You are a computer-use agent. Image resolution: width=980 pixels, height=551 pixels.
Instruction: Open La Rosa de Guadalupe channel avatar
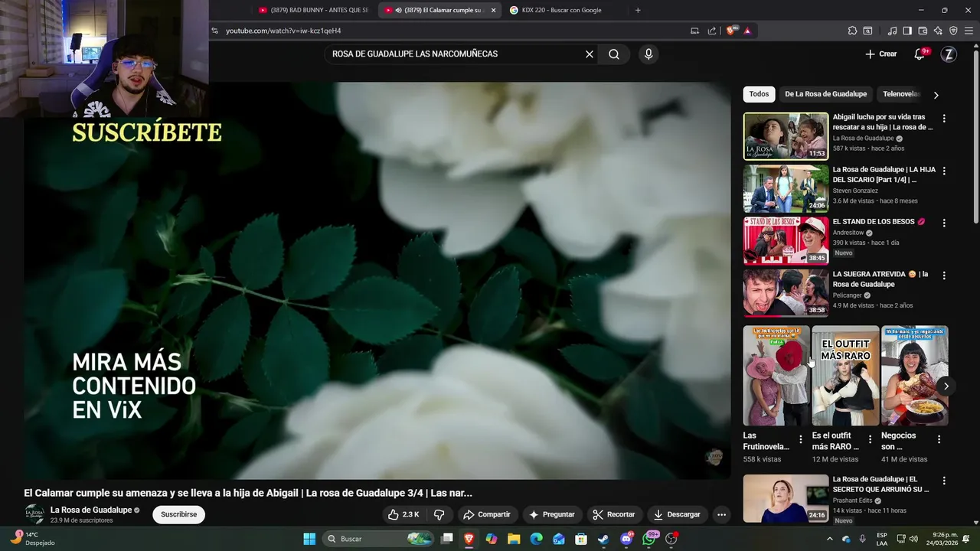[34, 514]
